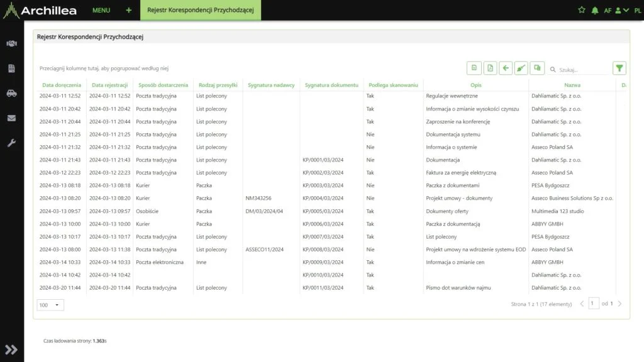Screen dimensions: 644x362
Task: Open the page size dropdown showing 100
Action: coord(50,304)
